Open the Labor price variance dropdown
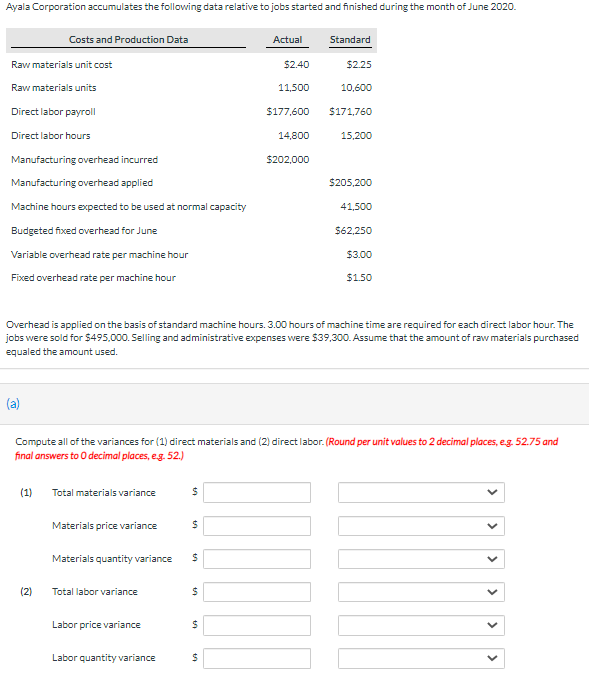Screen dimensions: 589x681 421,625
